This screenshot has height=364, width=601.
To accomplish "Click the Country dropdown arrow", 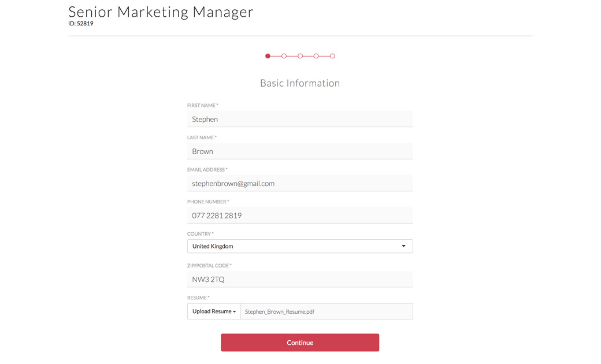I will 403,246.
